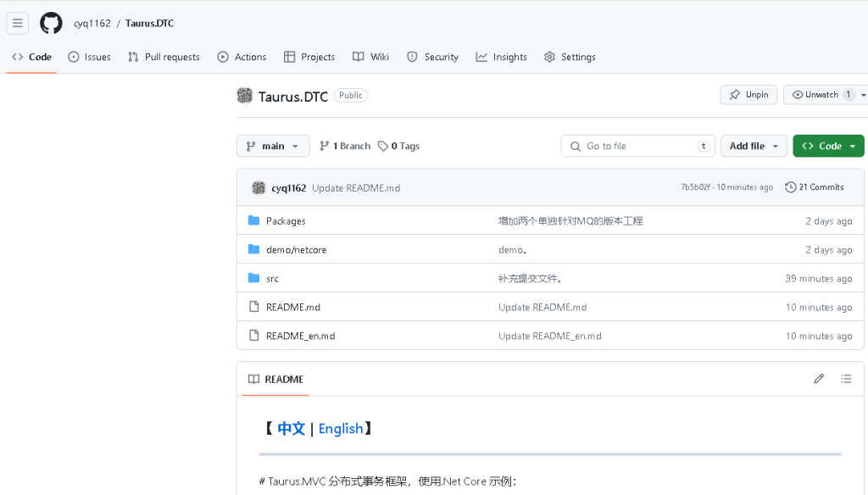
Task: Open the src folder
Action: click(x=272, y=279)
